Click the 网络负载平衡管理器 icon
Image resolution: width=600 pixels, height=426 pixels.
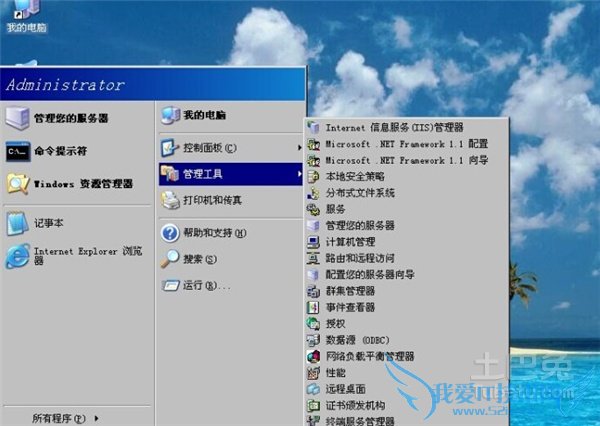click(x=313, y=357)
